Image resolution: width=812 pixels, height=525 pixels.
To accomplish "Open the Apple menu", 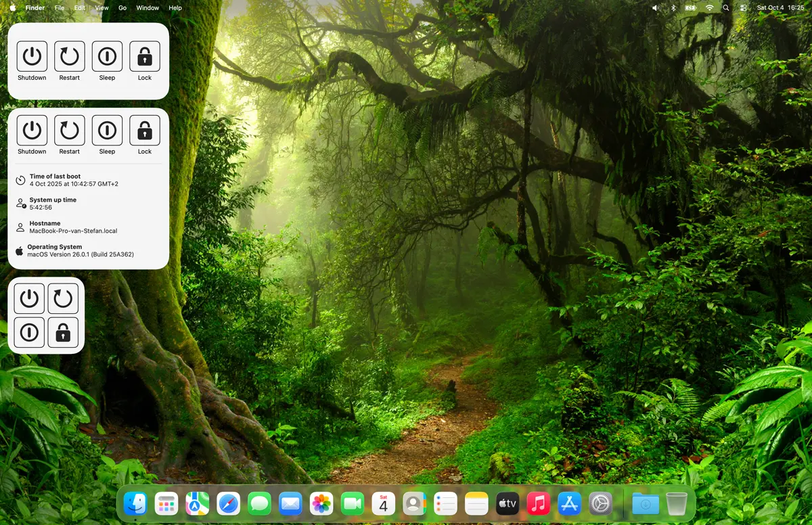I will pos(12,8).
